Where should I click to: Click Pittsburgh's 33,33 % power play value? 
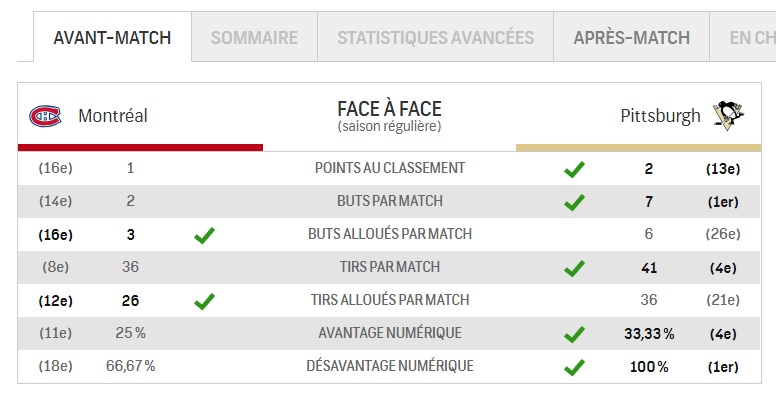649,334
